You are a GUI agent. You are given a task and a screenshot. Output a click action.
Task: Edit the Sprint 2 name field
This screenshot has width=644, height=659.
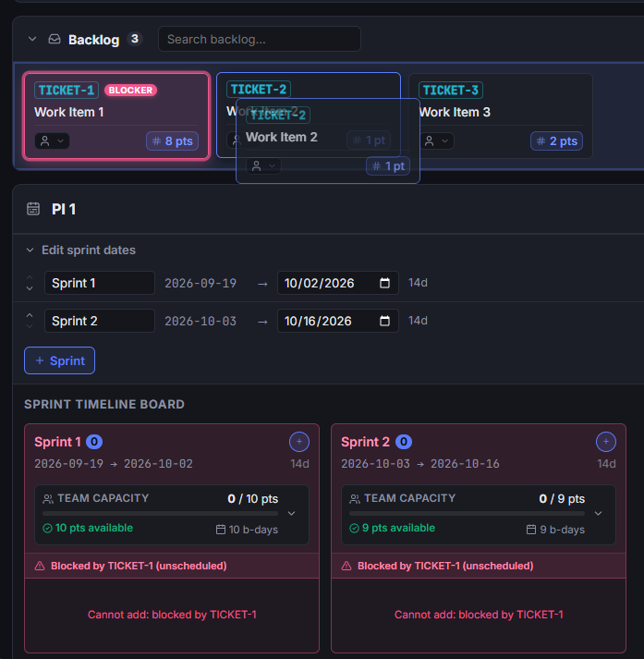(100, 321)
